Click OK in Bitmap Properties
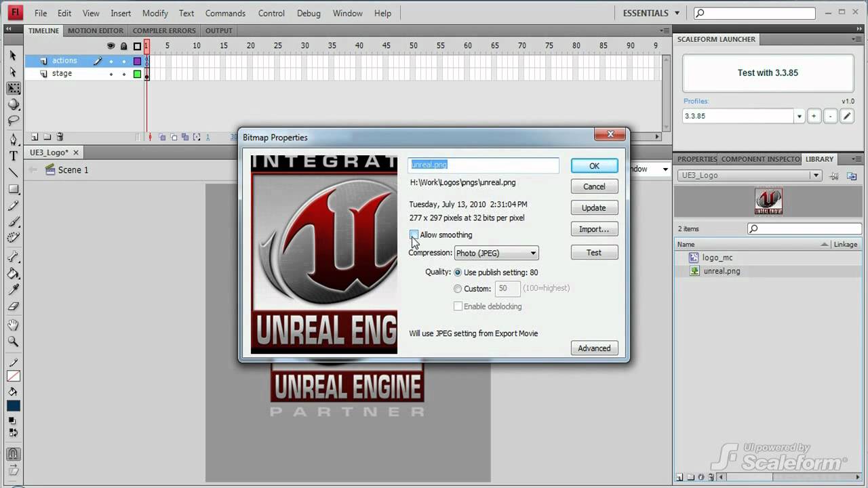Viewport: 868px width, 488px height. pos(594,166)
